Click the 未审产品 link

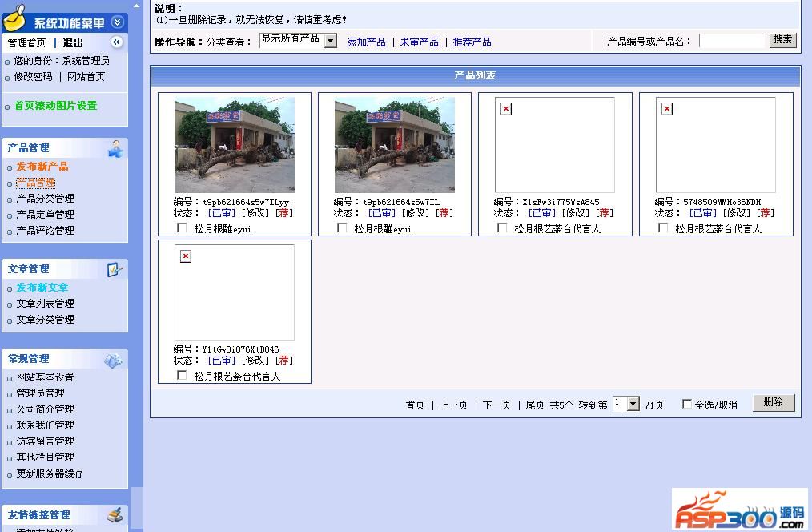pyautogui.click(x=419, y=42)
